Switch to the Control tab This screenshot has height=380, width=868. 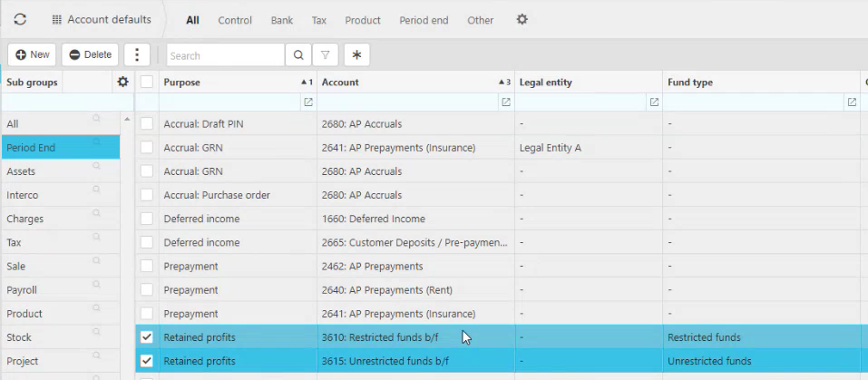[x=235, y=20]
